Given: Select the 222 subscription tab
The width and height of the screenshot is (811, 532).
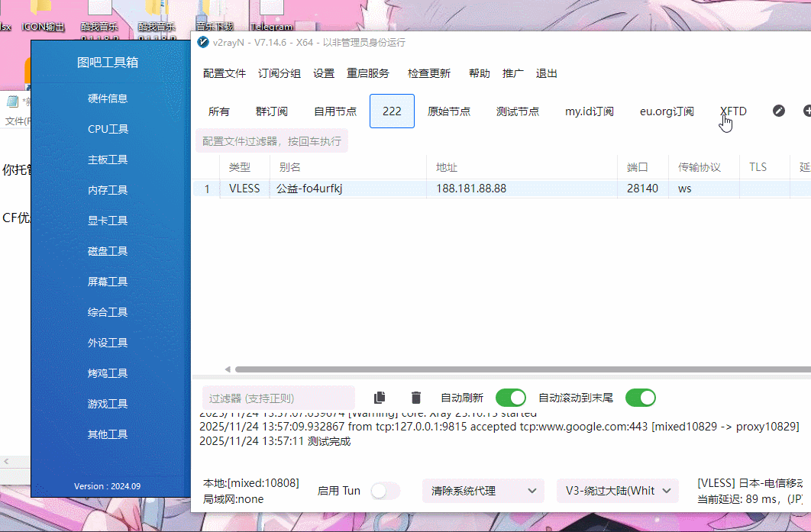Looking at the screenshot, I should (392, 111).
